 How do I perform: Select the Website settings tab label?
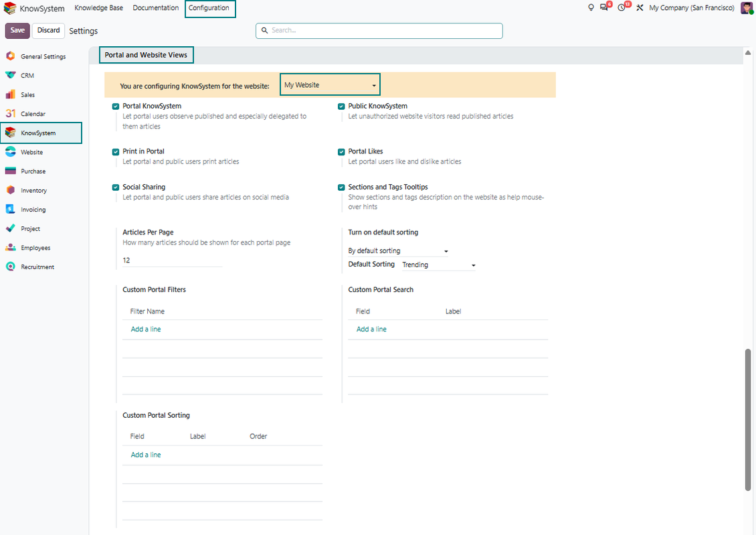(32, 152)
